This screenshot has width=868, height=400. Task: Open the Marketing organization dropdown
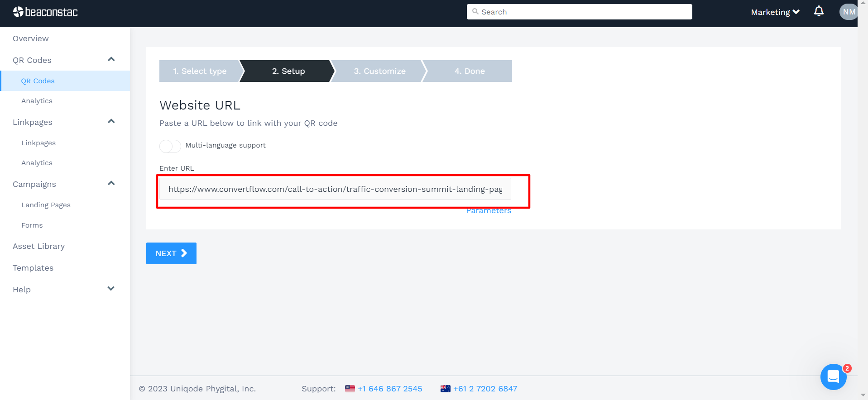(775, 12)
